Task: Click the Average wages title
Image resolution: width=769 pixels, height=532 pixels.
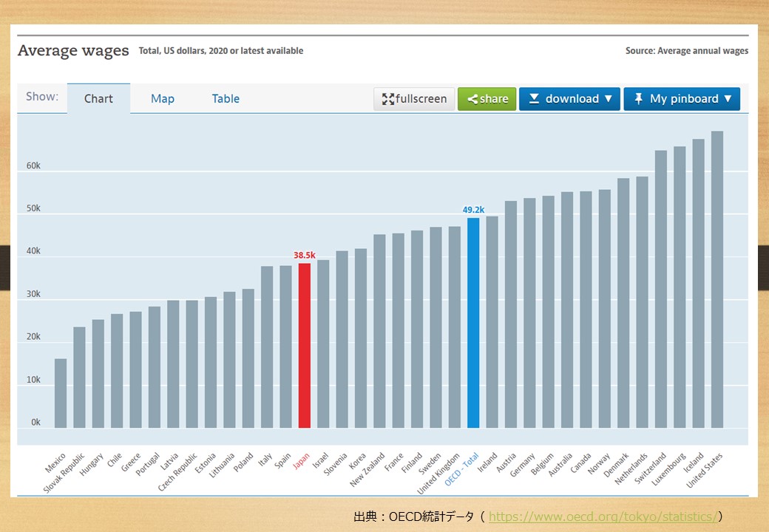Action: pos(73,51)
